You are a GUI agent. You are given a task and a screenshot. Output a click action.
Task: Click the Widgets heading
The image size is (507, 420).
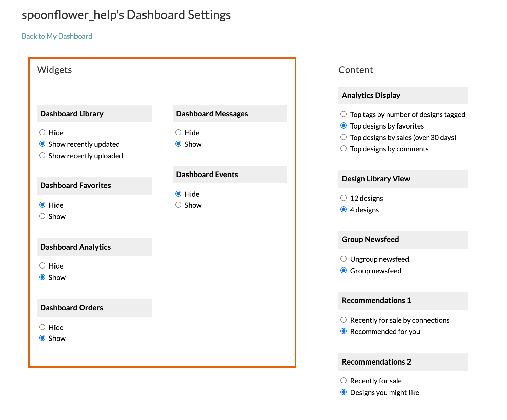click(x=54, y=70)
